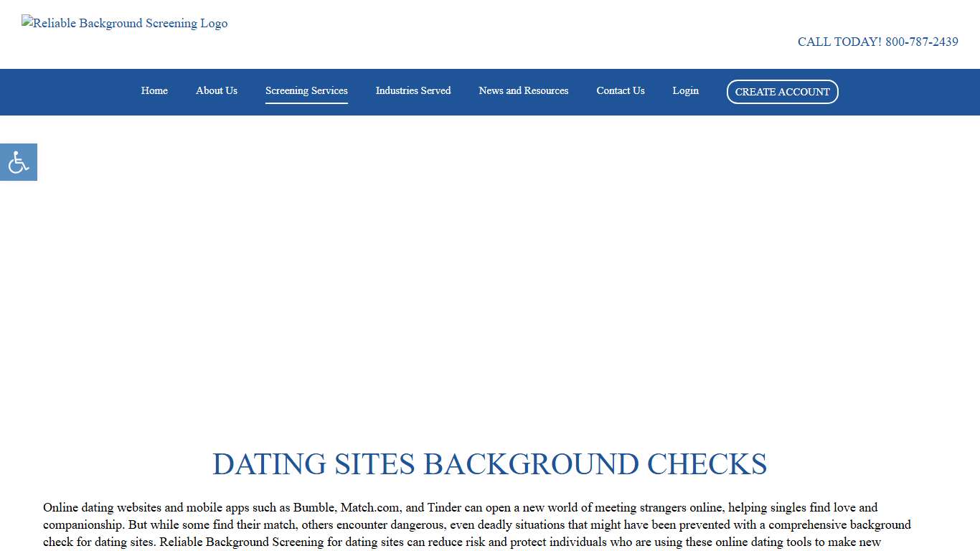Open the Industries Served dropdown

coord(413,91)
